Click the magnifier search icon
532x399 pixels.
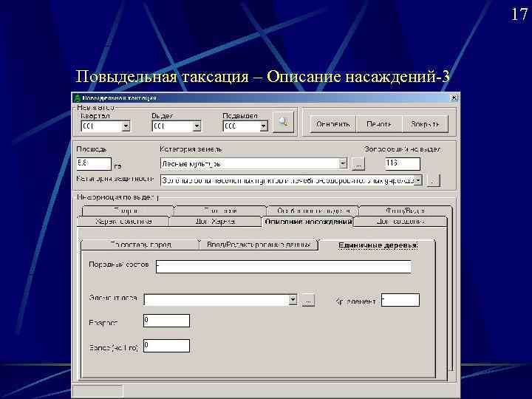pos(283,122)
